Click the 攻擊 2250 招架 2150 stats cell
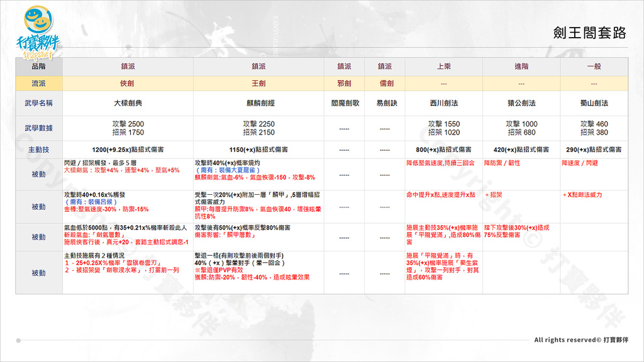Viewport: 644px width, 362px height. [x=258, y=128]
